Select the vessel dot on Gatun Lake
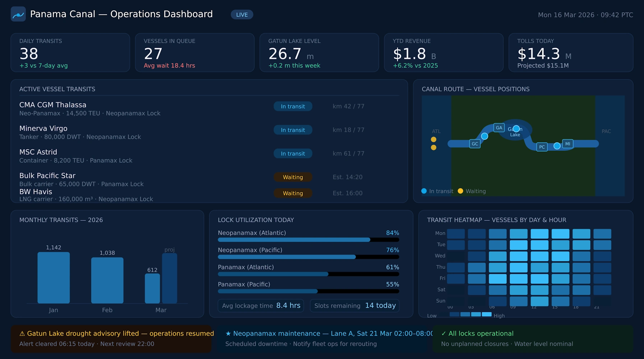This screenshot has width=644, height=359. [516, 129]
